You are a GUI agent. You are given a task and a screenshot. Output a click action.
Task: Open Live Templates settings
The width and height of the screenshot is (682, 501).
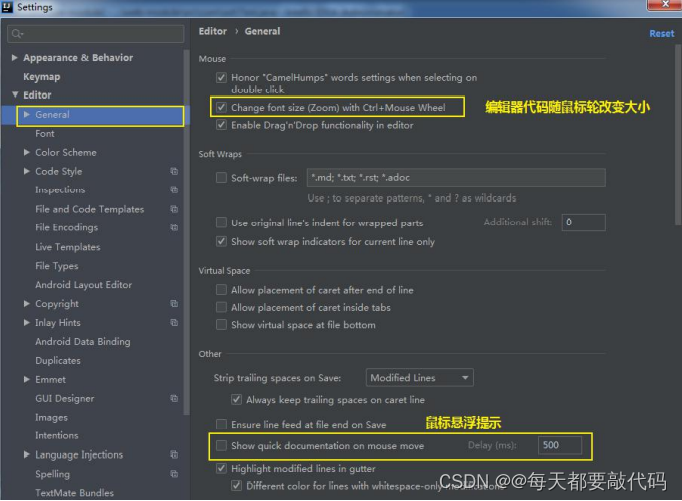click(68, 247)
